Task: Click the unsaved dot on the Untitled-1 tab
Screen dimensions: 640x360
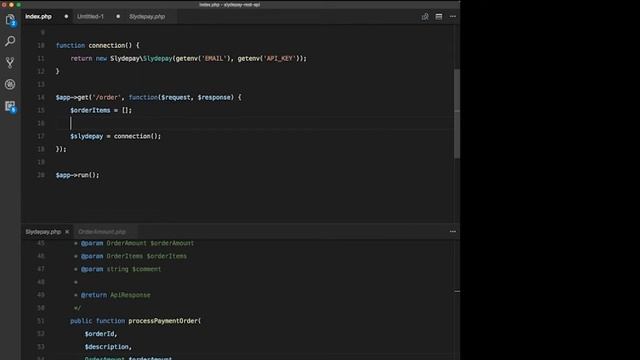Action: (118, 17)
